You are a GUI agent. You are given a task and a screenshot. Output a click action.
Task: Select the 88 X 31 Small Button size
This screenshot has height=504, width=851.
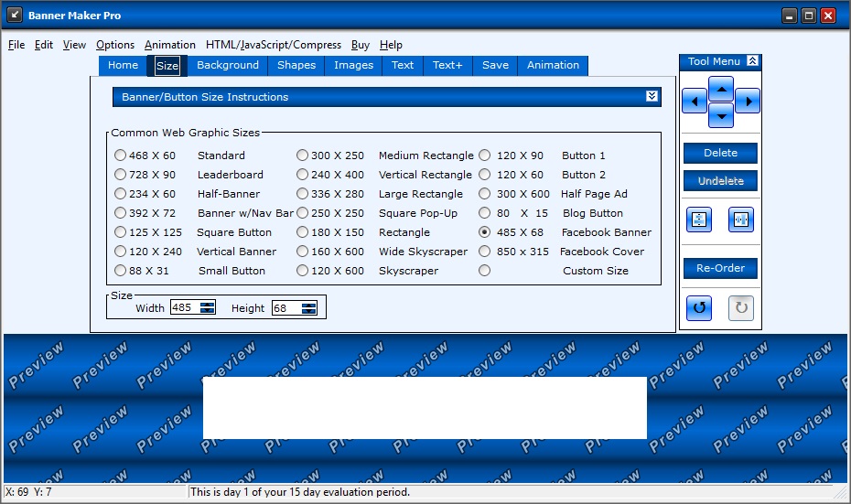point(120,270)
